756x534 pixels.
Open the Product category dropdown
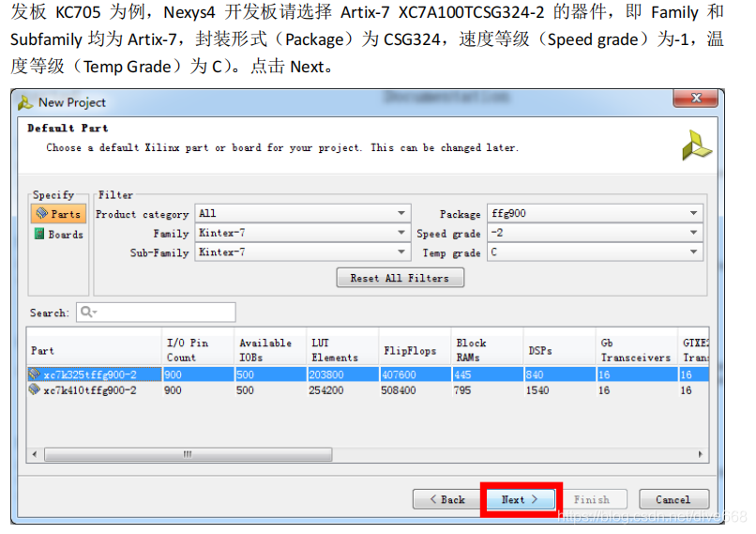coord(303,213)
